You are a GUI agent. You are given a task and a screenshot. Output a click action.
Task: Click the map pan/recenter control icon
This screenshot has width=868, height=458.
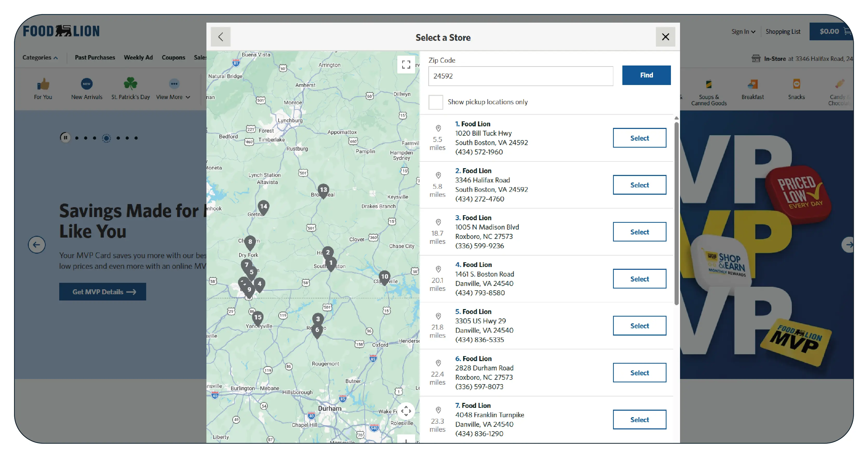coord(406,411)
